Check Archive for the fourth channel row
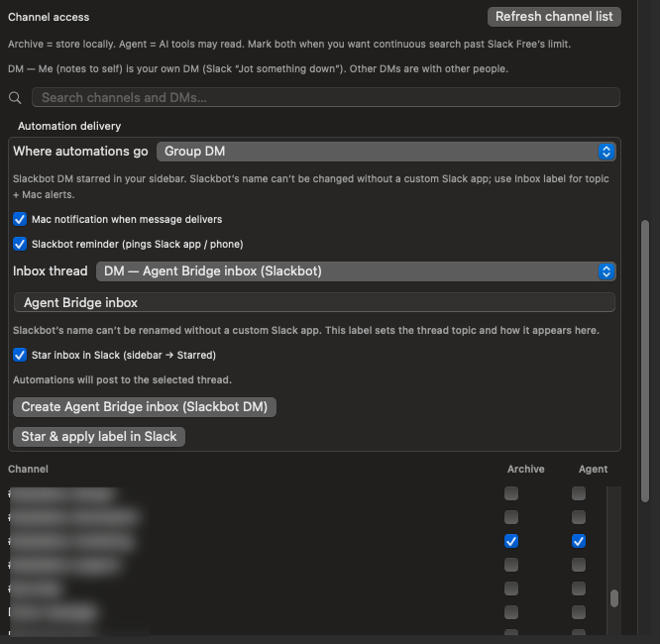Image resolution: width=660 pixels, height=644 pixels. pos(511,565)
